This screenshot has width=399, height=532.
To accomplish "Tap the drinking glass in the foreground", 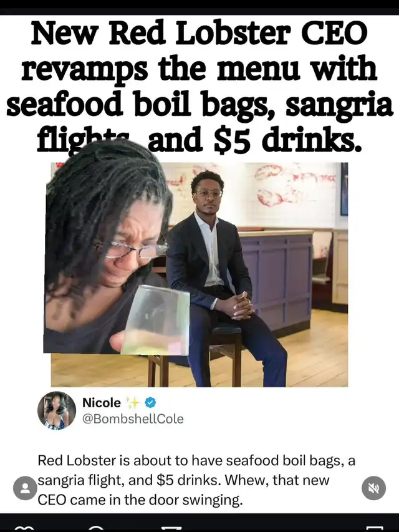I will (156, 319).
